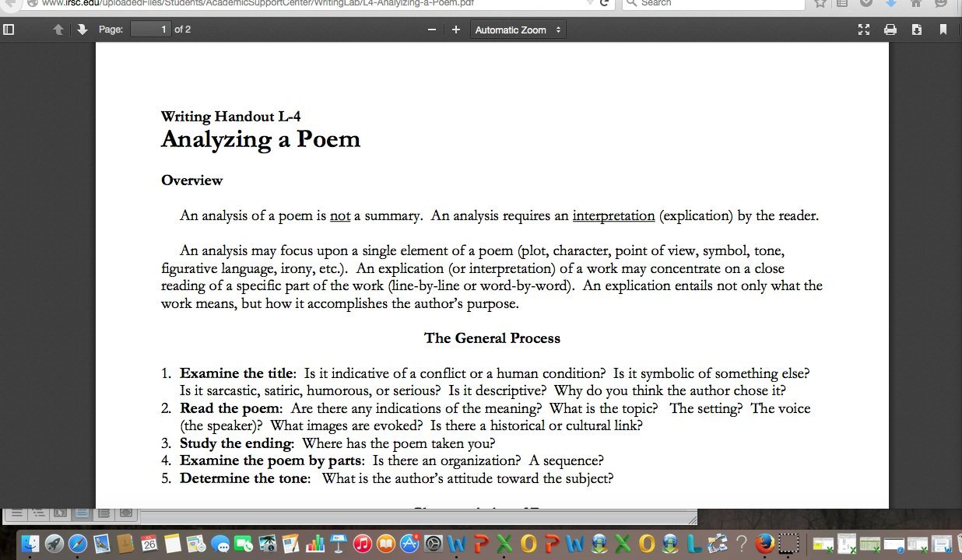Reload the current page

point(604,3)
